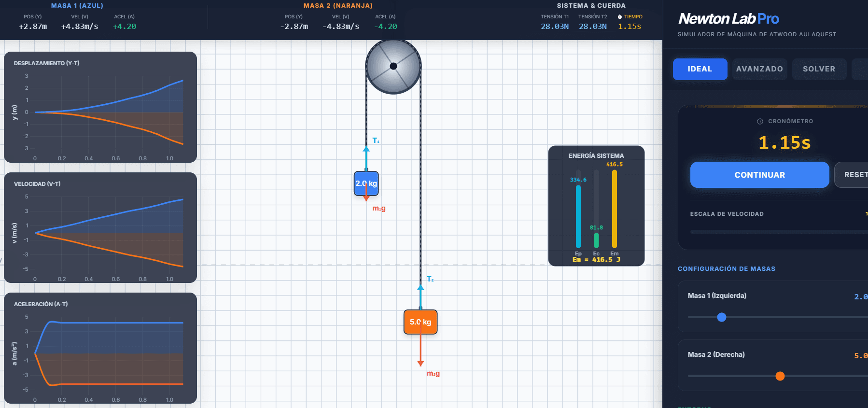
Task: Click Masa 2 acceleration value -4.20
Action: pos(386,27)
